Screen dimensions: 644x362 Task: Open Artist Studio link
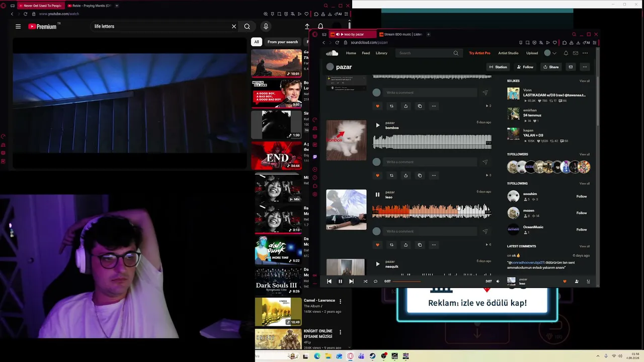point(508,53)
